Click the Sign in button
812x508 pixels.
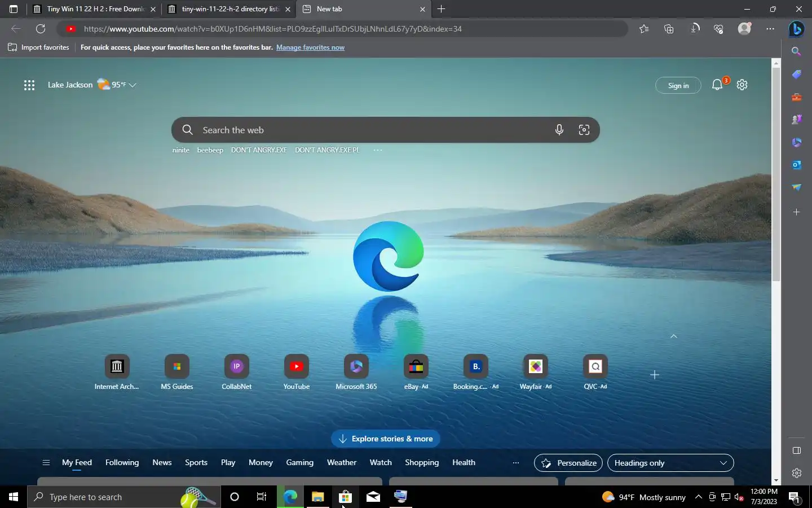(678, 85)
